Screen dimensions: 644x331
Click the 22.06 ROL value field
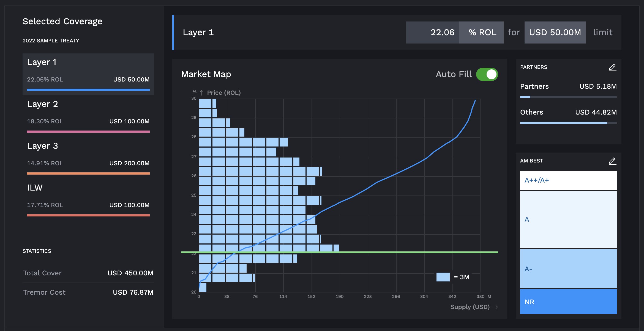point(433,32)
